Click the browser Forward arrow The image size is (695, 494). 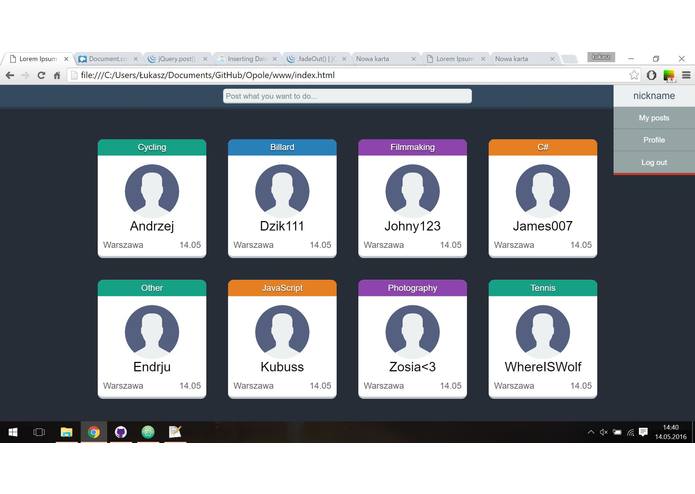coord(25,75)
